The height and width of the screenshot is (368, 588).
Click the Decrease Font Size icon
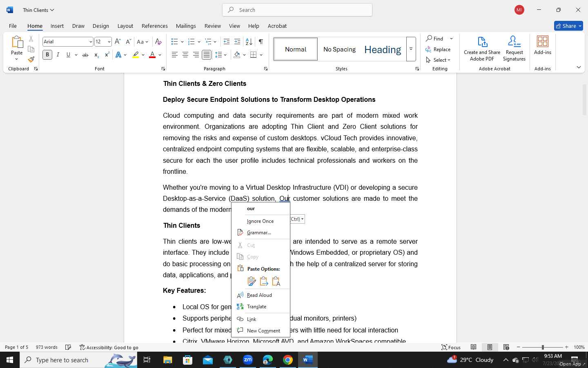pyautogui.click(x=128, y=42)
